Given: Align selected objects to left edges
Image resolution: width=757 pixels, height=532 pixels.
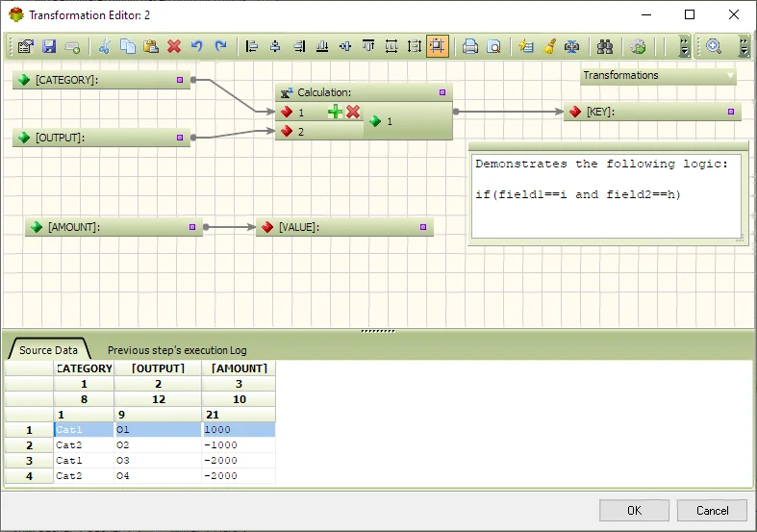Looking at the screenshot, I should (251, 46).
